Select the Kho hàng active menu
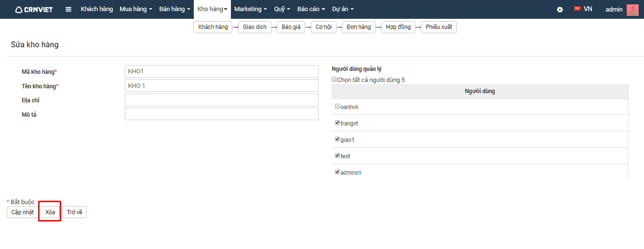Screen dimensions: 644x249 coord(212,9)
